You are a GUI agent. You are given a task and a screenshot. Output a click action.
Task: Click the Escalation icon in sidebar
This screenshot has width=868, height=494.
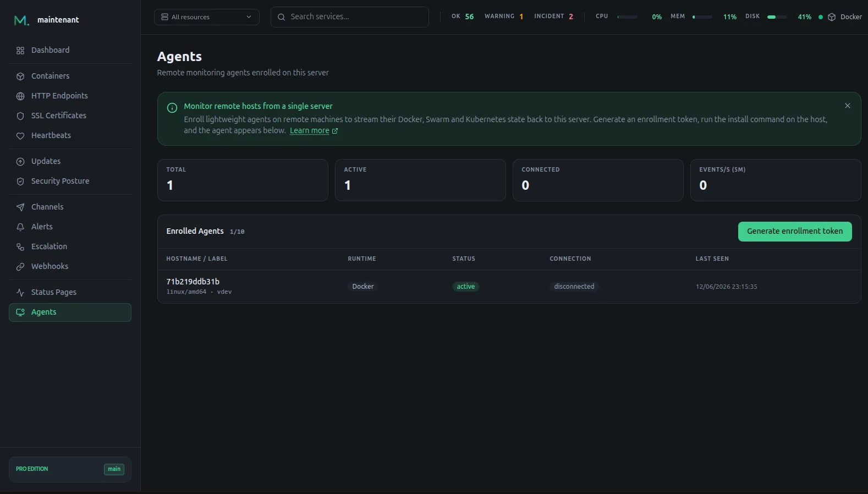pos(20,247)
